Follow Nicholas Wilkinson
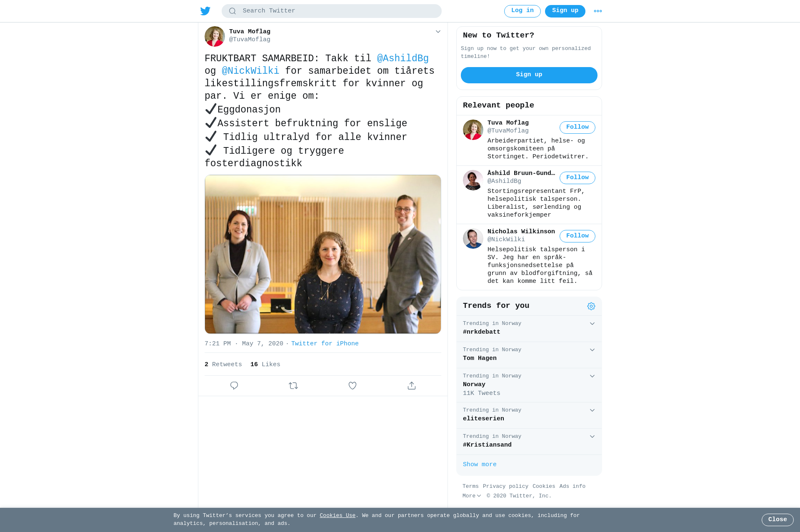The width and height of the screenshot is (800, 532). coord(577,236)
